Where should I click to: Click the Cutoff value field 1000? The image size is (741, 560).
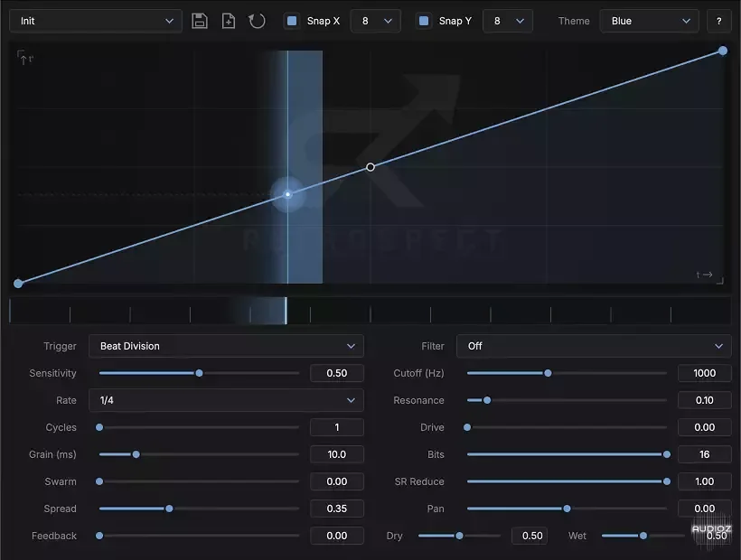pos(705,373)
